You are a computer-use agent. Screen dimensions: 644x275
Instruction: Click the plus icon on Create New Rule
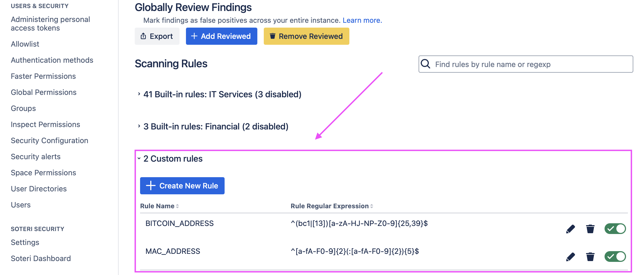[151, 185]
